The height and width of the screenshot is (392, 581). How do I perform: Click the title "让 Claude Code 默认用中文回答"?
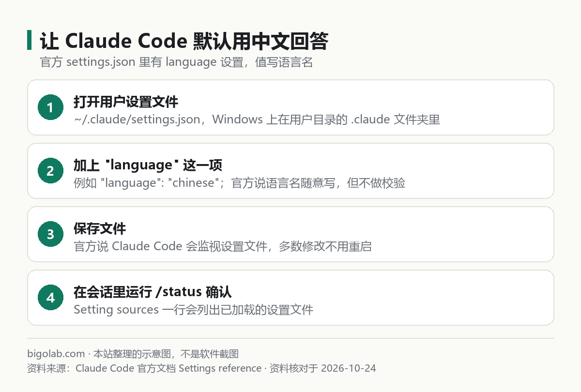coord(184,42)
